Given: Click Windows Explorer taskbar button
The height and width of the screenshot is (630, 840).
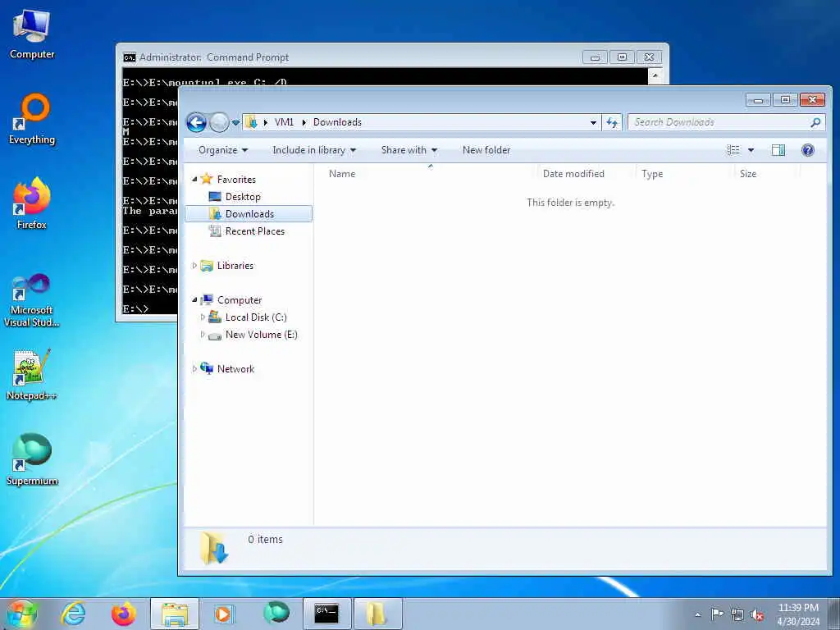Looking at the screenshot, I should tap(175, 614).
